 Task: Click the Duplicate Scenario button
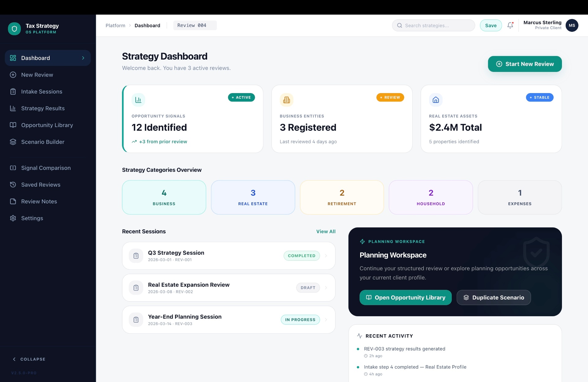click(494, 298)
